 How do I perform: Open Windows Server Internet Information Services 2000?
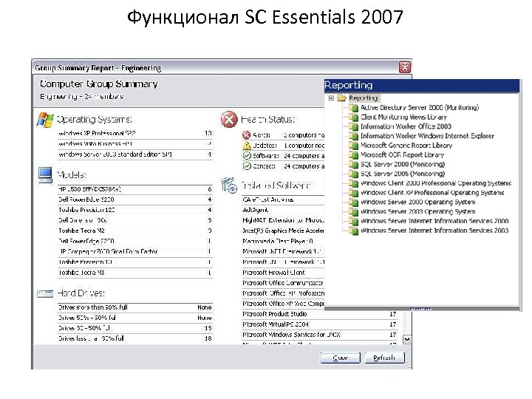click(434, 221)
